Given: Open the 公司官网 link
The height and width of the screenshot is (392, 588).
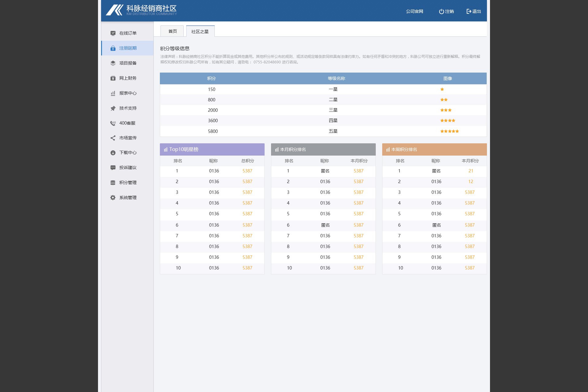Looking at the screenshot, I should click(x=414, y=11).
